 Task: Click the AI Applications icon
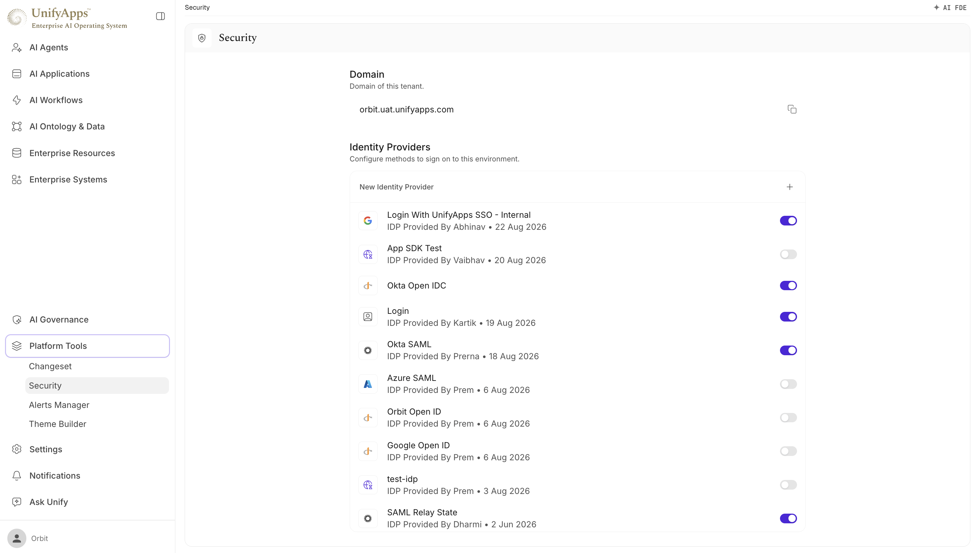coord(17,74)
